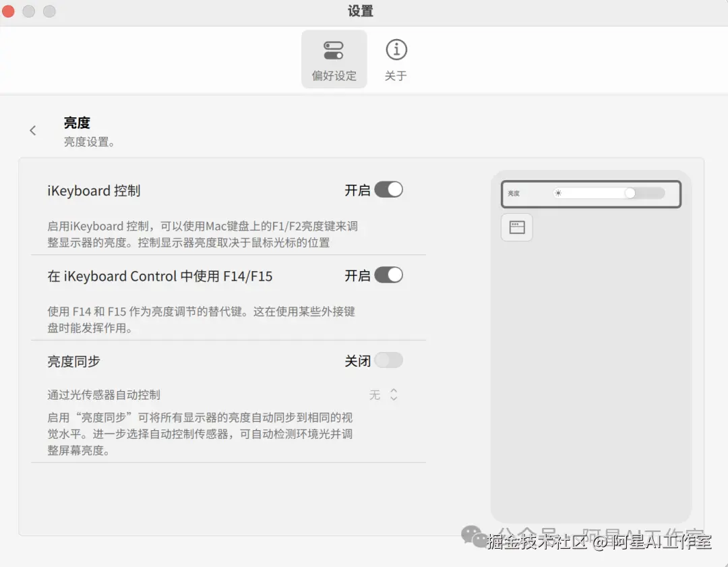Click the back chevron next to 亮度 title
This screenshot has width=728, height=567.
coord(33,130)
